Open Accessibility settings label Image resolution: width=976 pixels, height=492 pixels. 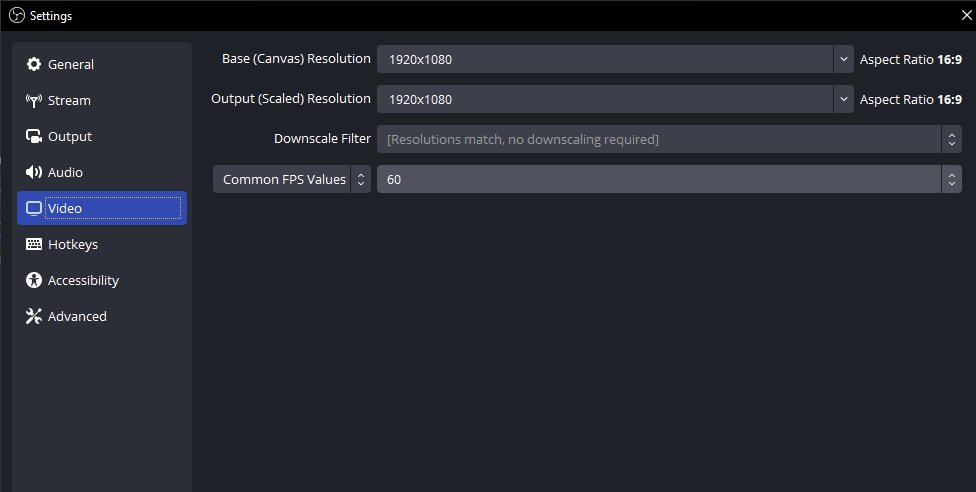[83, 281]
